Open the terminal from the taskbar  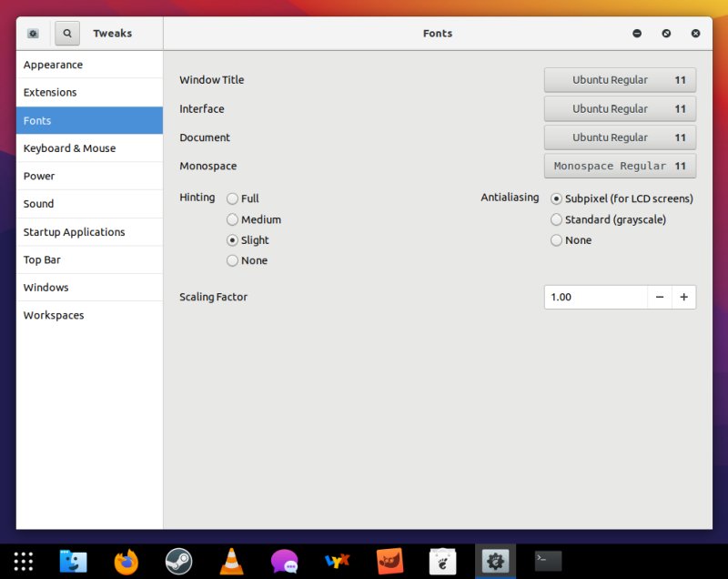click(548, 561)
